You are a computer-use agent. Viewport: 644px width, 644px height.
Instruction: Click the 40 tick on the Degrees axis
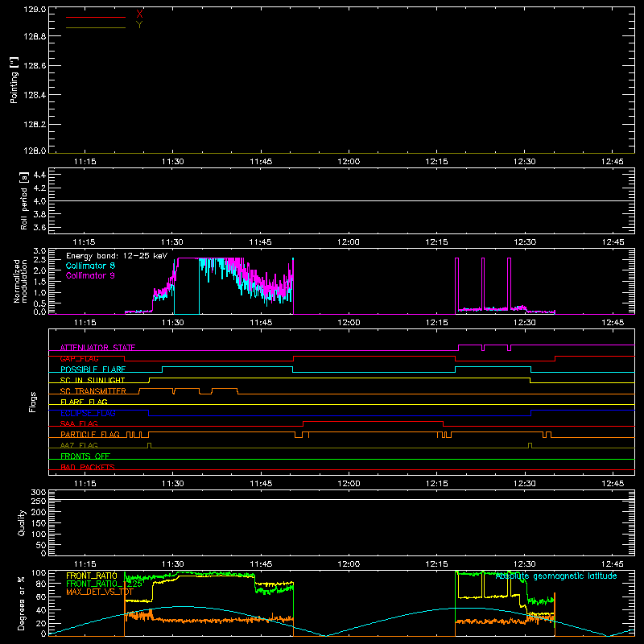41,610
